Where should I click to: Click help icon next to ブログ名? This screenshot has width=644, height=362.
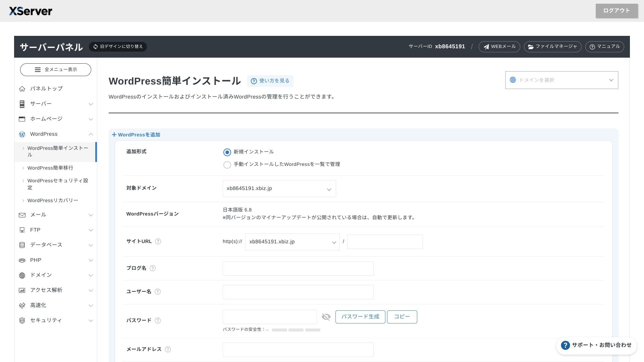pos(153,268)
